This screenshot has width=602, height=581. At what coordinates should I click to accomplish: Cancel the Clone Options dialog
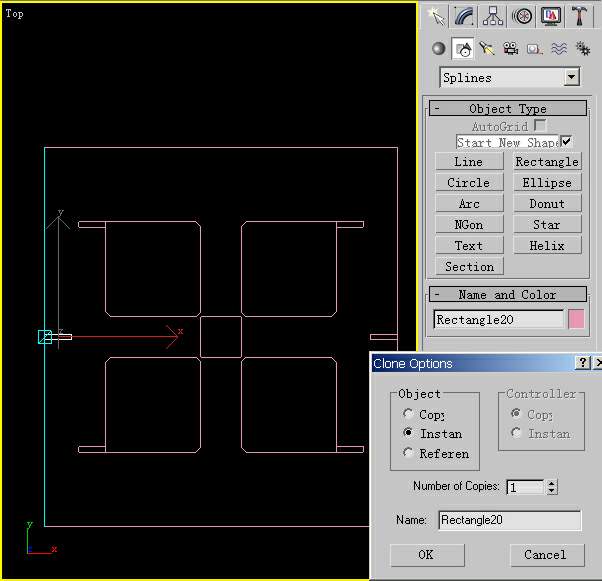547,555
